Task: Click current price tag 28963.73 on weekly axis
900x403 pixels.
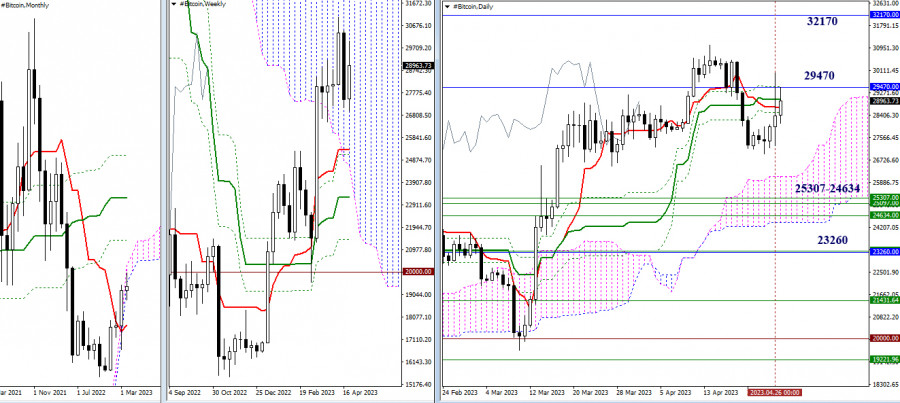Action: (419, 66)
